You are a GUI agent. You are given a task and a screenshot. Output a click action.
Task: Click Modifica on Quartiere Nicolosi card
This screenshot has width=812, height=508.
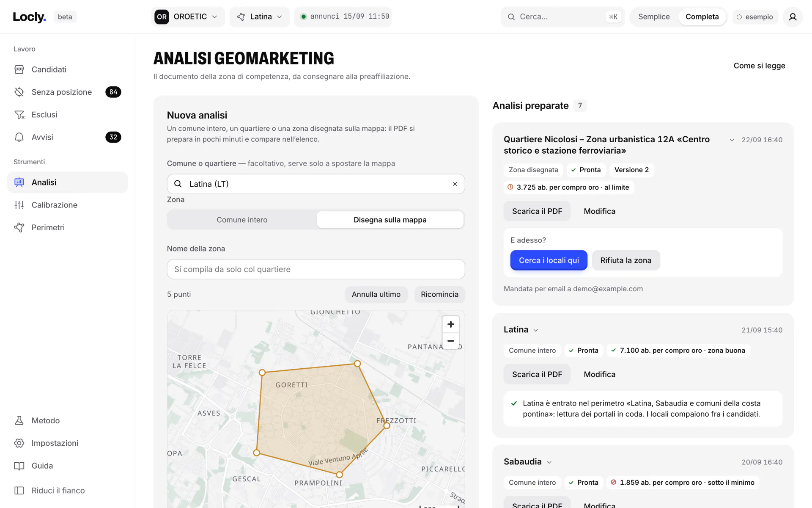coord(599,211)
